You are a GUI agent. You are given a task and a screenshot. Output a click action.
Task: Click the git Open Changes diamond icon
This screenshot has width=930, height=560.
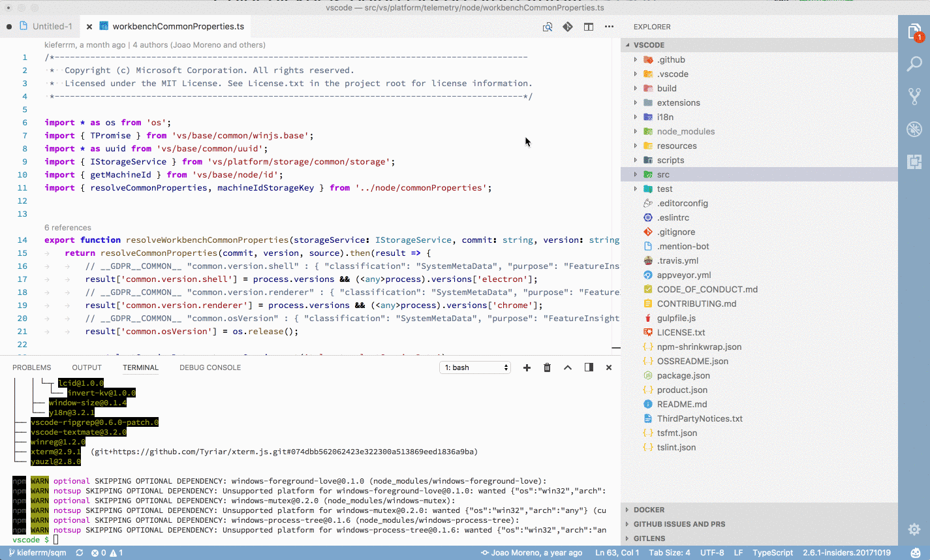click(567, 27)
